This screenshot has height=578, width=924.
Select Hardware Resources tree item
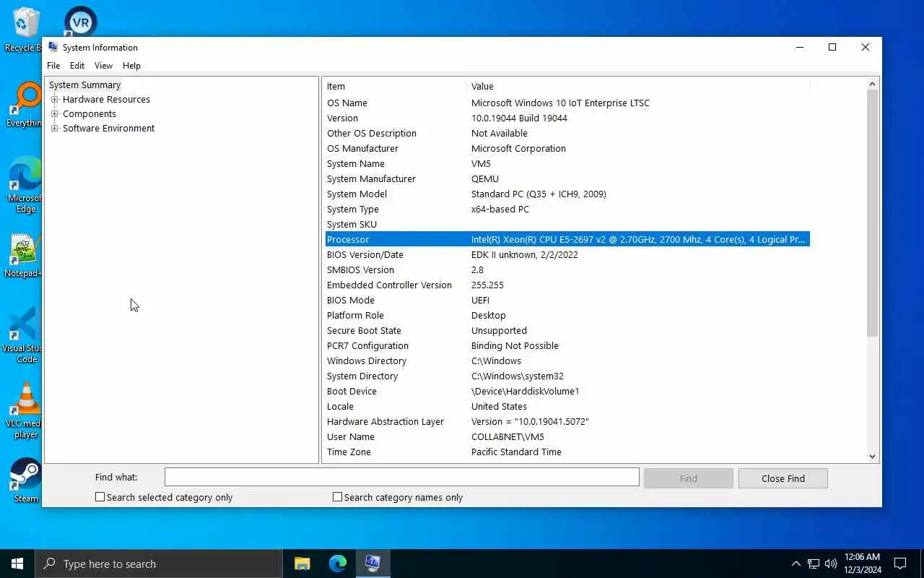tap(106, 100)
